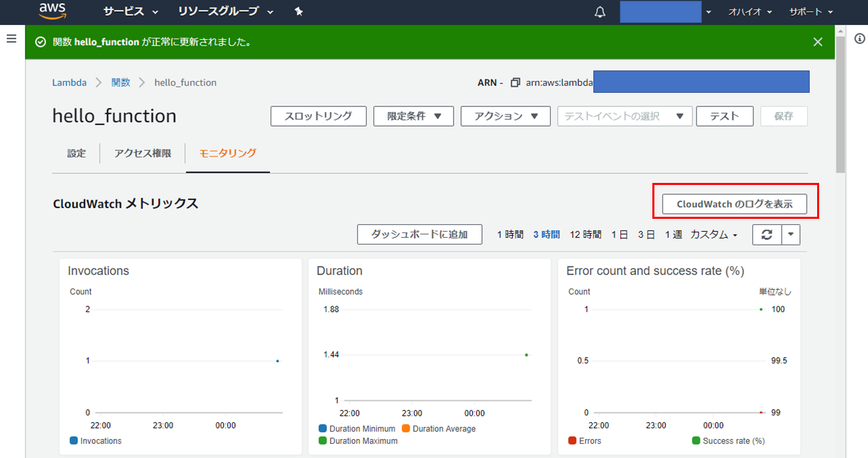Copy the ARN with the copy icon

coord(515,83)
